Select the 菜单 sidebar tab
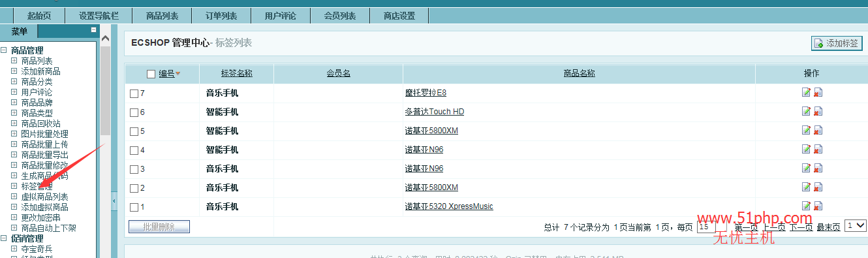This screenshot has height=258, width=868. click(20, 32)
